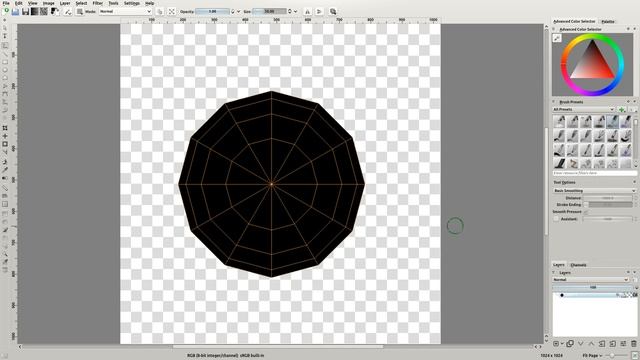Click the horizontal canvas scrollbar

tap(278, 347)
